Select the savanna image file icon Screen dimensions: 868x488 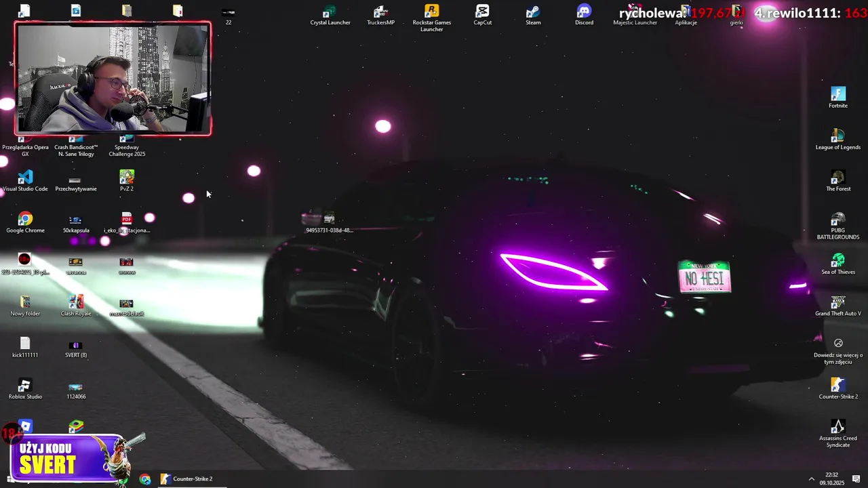point(76,264)
